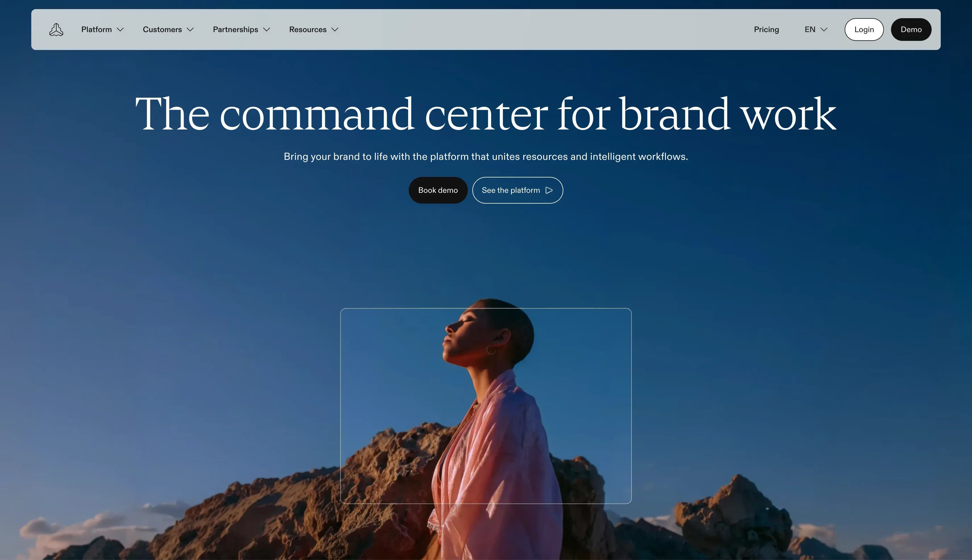Click the 'Bring your brand to life' subtitle
Viewport: 972px width, 560px height.
tap(485, 156)
